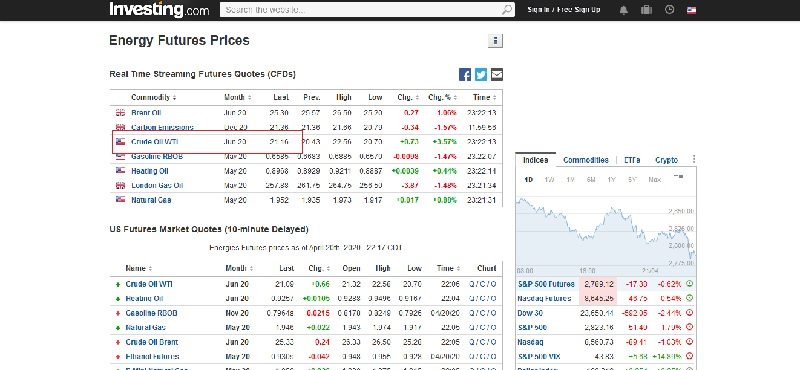Viewport: 800px width, 370px height.
Task: Share page via Facebook icon
Action: click(x=465, y=75)
